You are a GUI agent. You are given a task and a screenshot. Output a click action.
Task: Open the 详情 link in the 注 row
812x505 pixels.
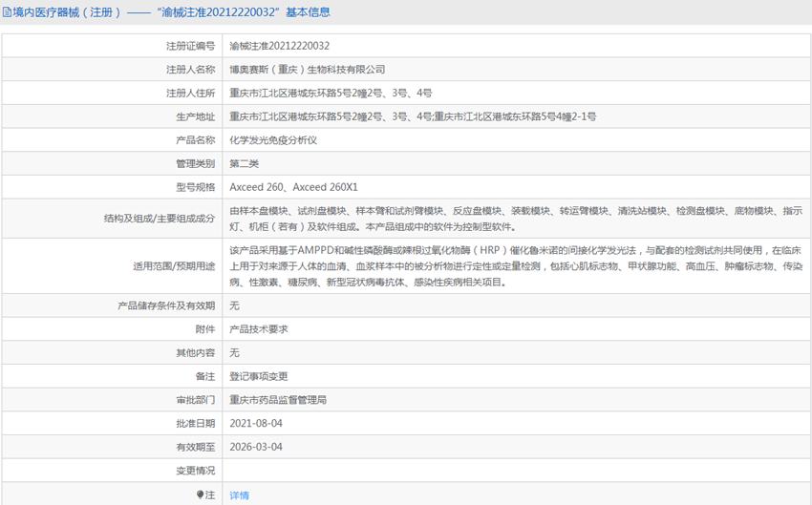click(x=239, y=495)
